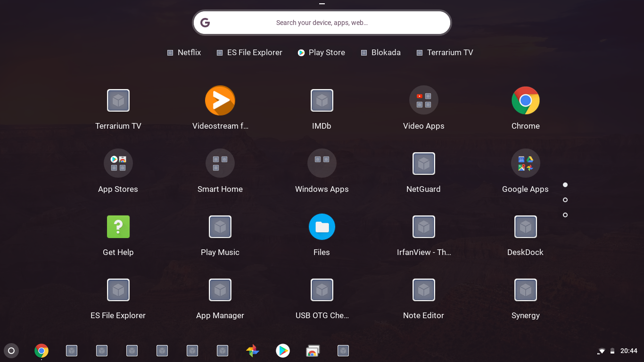Launch Google Photos from the shelf
This screenshot has width=644, height=362.
pos(253,351)
